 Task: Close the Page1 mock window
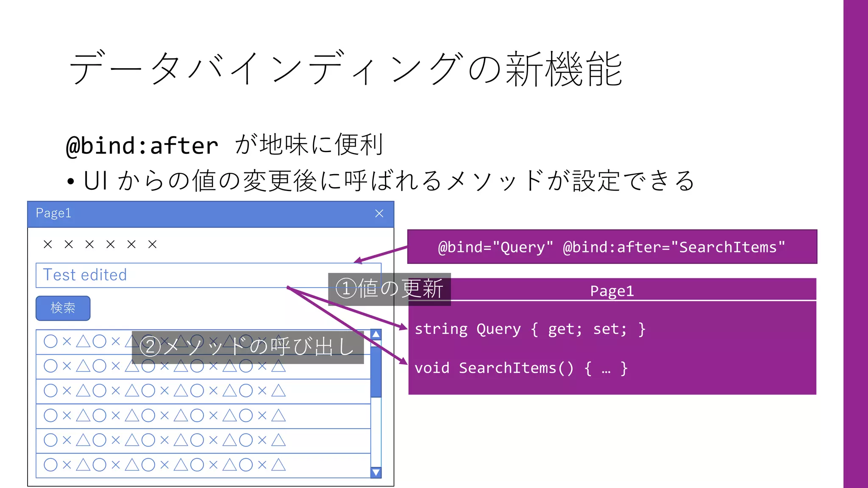click(379, 213)
